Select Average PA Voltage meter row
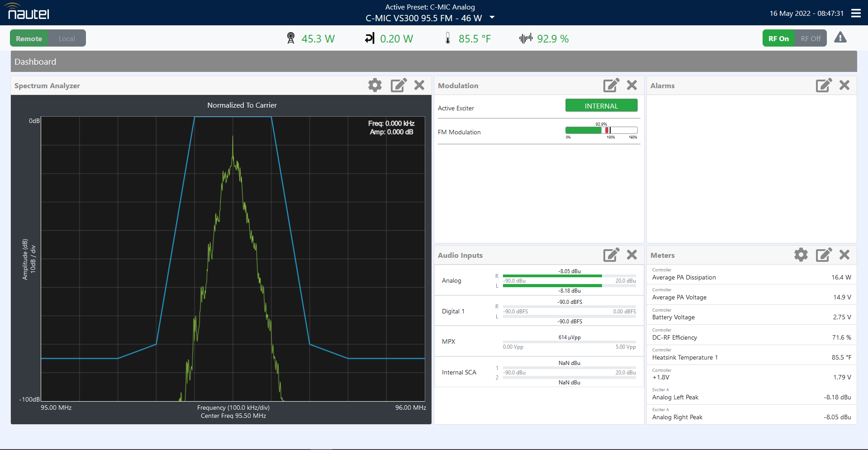This screenshot has width=868, height=450. (751, 294)
